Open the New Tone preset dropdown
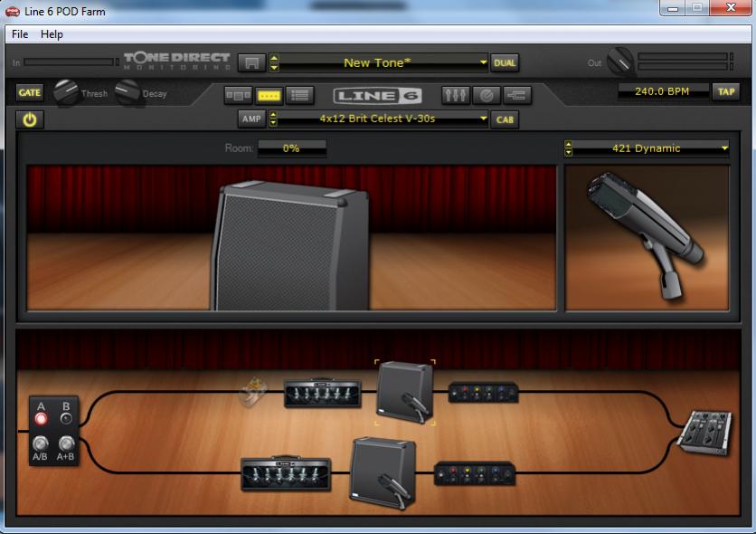Viewport: 756px width, 534px height. coord(483,62)
